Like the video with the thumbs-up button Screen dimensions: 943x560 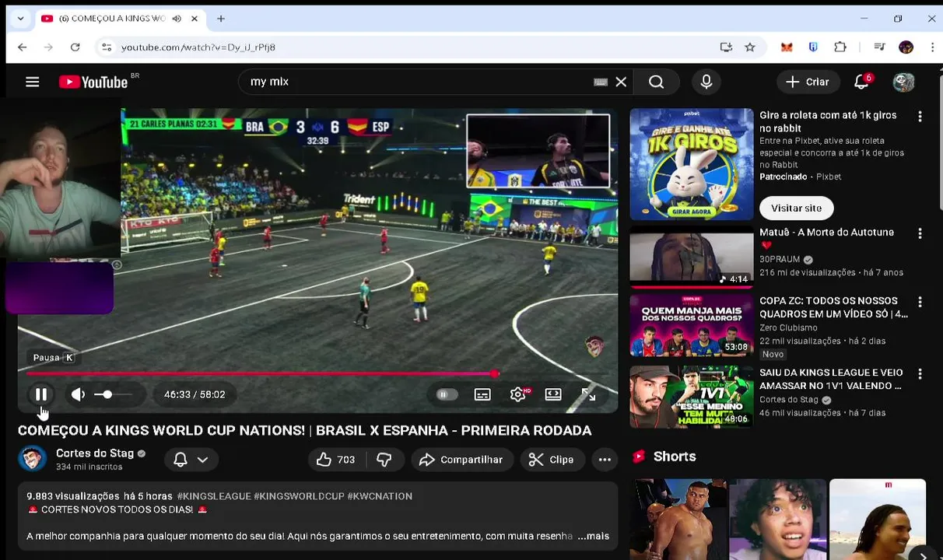click(x=335, y=460)
